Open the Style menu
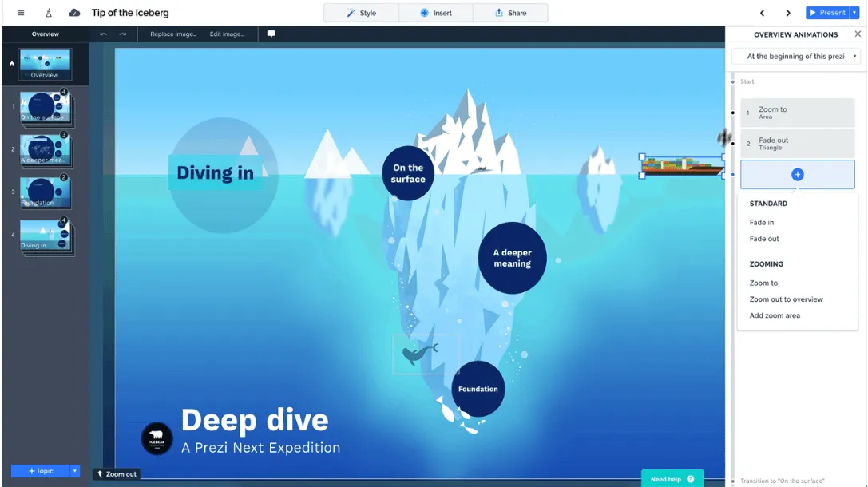Viewport: 868px width, 487px height. click(x=361, y=13)
